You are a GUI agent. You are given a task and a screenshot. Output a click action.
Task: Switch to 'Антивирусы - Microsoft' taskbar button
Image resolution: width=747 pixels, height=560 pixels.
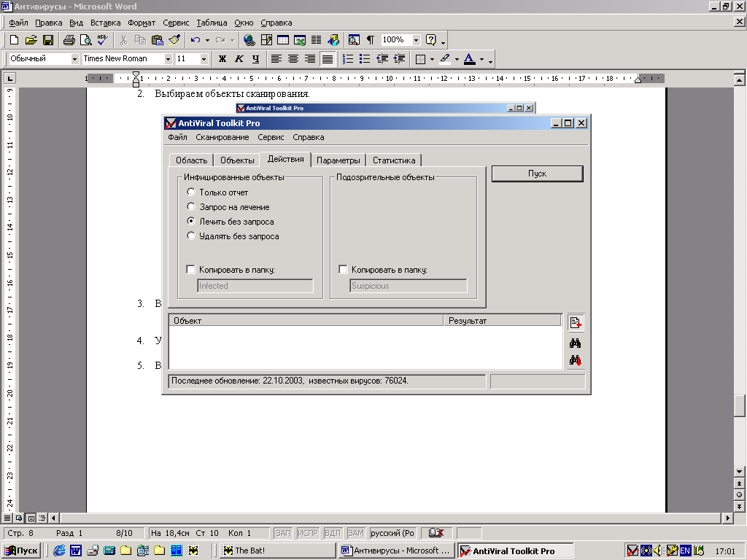coord(396,551)
